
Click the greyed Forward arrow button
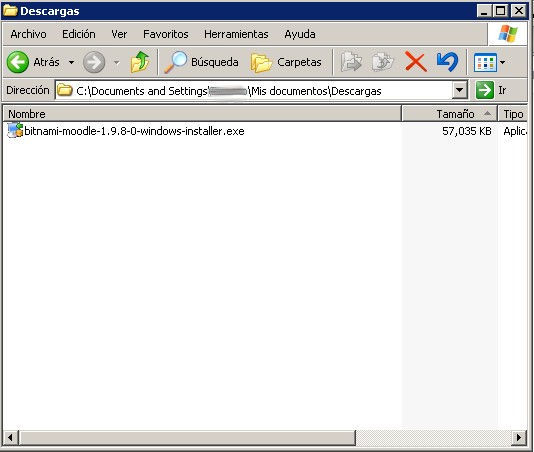94,62
